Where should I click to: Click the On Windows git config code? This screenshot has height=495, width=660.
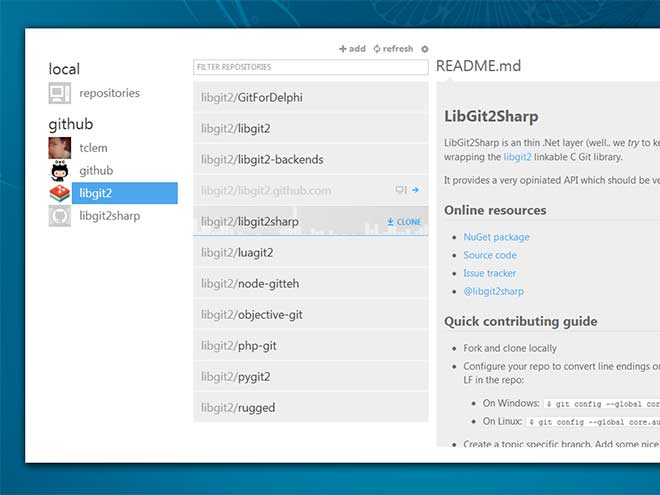[602, 404]
